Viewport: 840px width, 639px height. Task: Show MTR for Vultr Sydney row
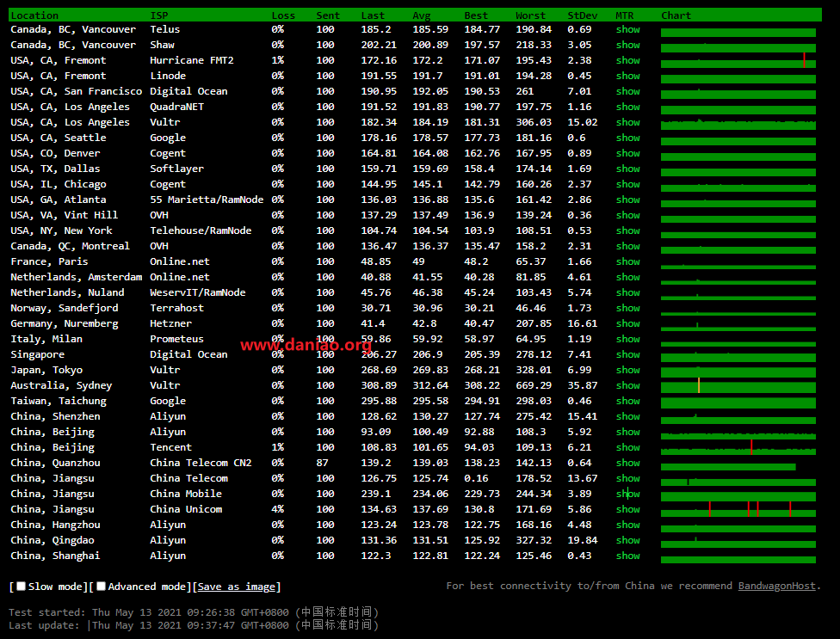click(628, 386)
